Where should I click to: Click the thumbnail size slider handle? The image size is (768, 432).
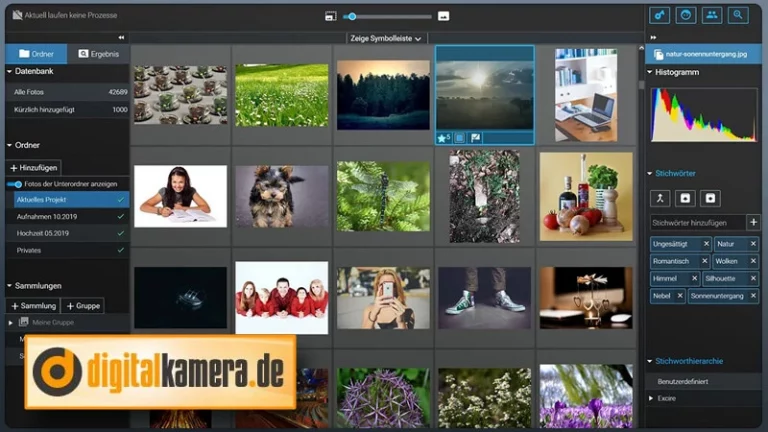[352, 16]
